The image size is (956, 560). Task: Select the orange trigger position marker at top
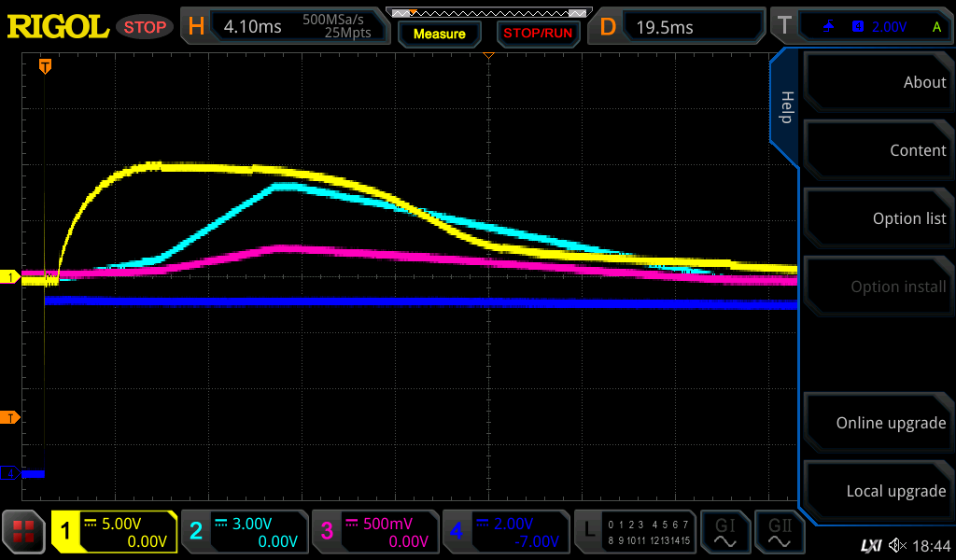tap(44, 66)
